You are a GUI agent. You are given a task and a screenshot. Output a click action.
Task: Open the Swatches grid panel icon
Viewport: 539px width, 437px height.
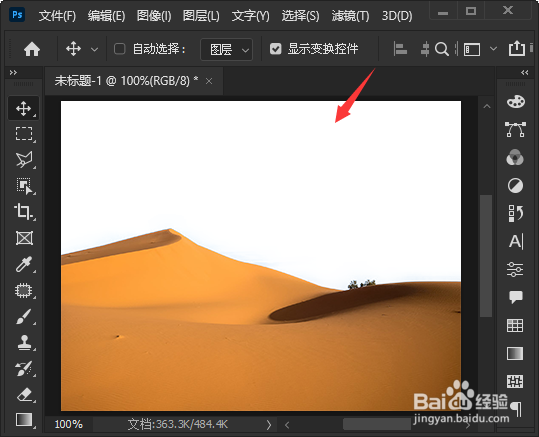tap(515, 325)
